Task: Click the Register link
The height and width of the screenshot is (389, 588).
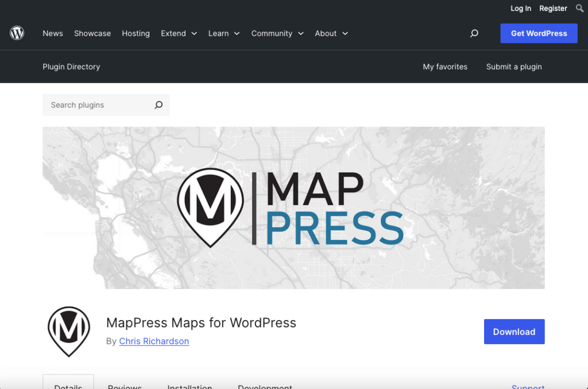Action: [x=553, y=8]
